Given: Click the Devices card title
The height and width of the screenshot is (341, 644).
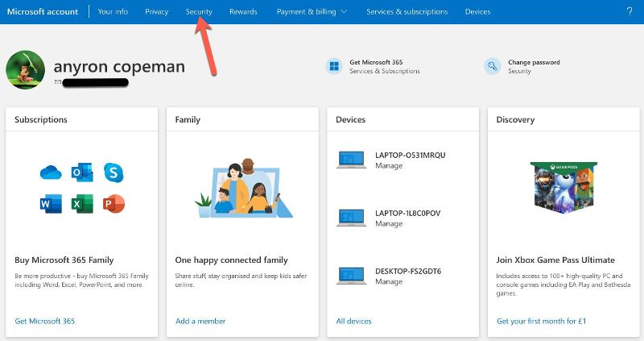Looking at the screenshot, I should point(350,119).
